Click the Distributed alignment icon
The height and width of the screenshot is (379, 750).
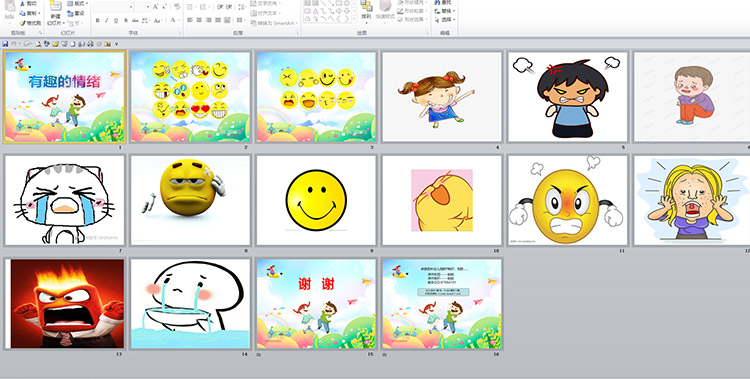227,20
